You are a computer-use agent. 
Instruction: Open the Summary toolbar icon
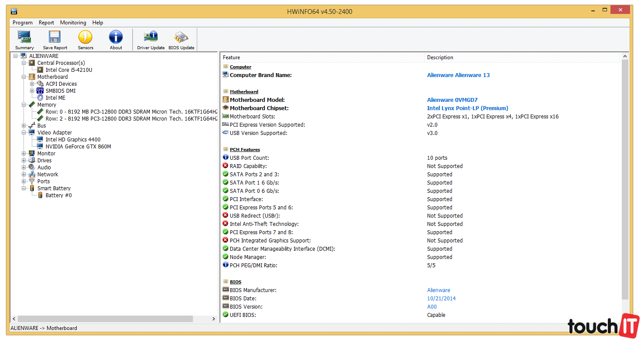pyautogui.click(x=24, y=40)
